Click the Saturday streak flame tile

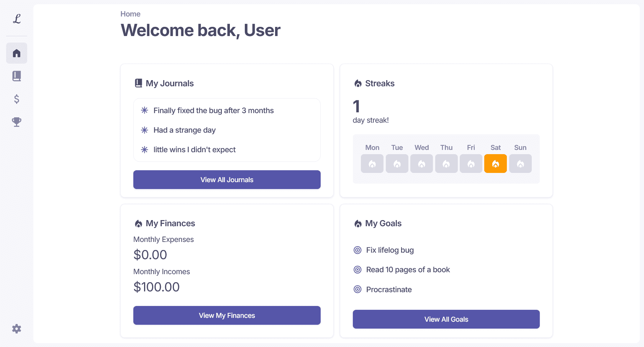[495, 164]
